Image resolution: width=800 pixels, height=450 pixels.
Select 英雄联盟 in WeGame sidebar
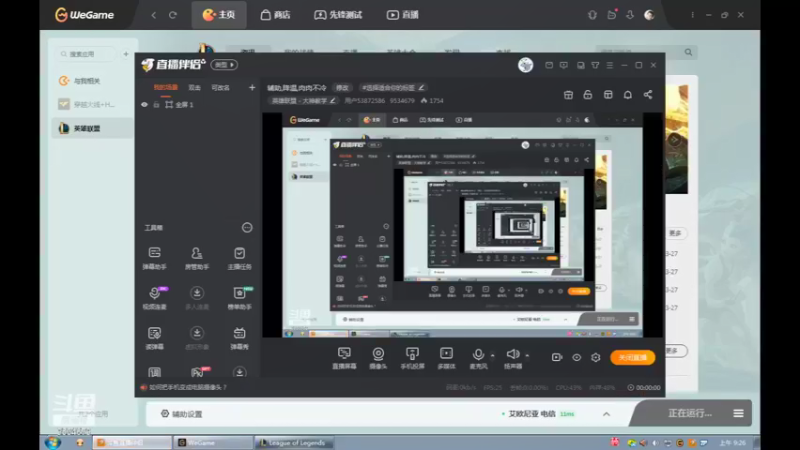point(92,129)
